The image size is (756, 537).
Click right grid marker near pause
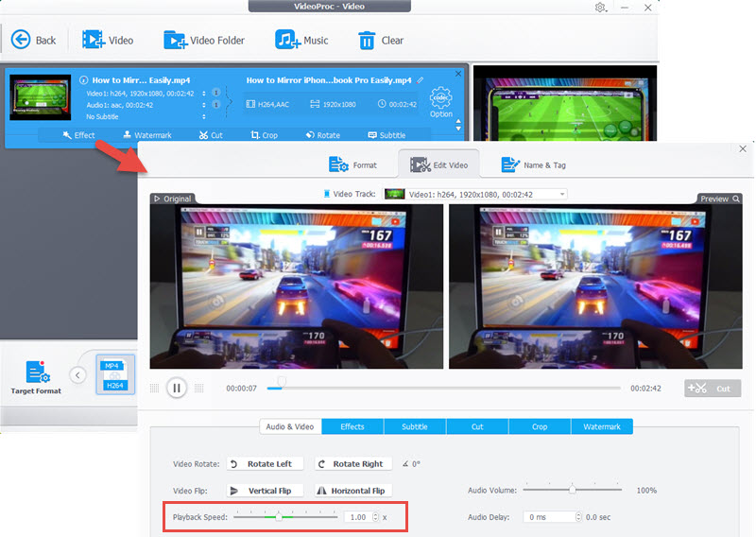click(198, 389)
